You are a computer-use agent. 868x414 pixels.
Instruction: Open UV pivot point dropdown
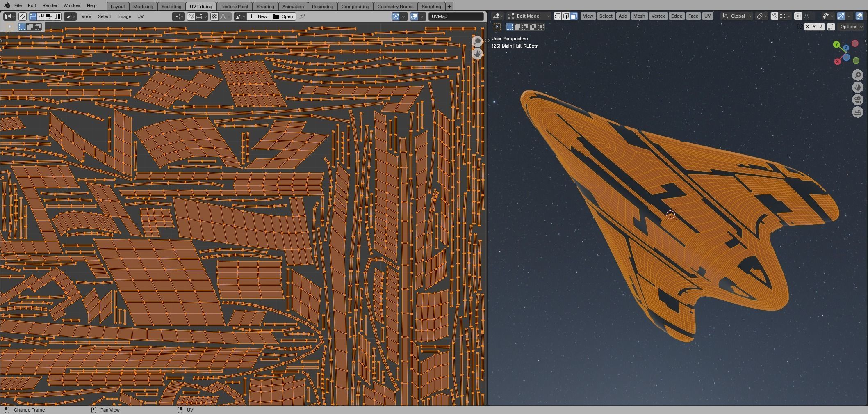179,16
